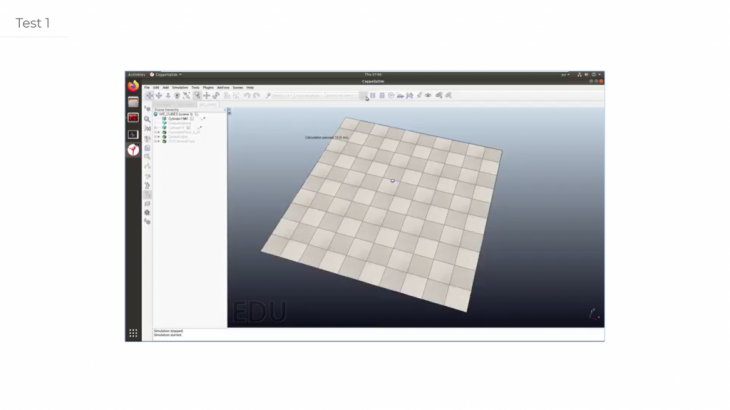The height and width of the screenshot is (410, 730).
Task: Select the object shift/move tool
Action: click(x=207, y=95)
